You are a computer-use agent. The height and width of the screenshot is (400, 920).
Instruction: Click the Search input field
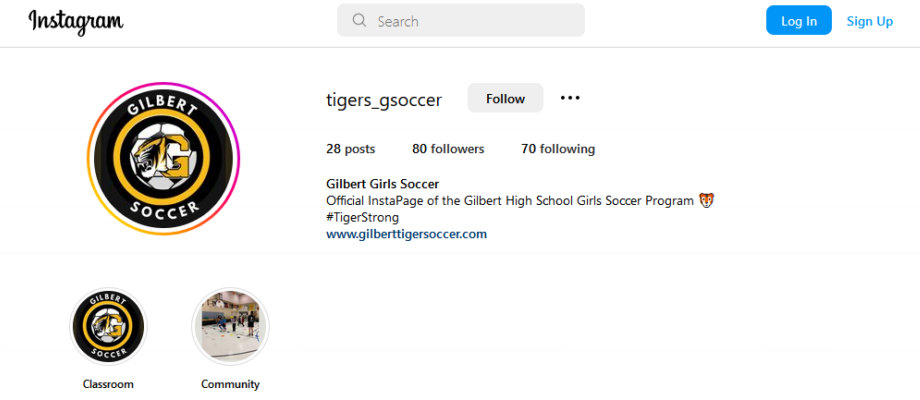point(461,21)
